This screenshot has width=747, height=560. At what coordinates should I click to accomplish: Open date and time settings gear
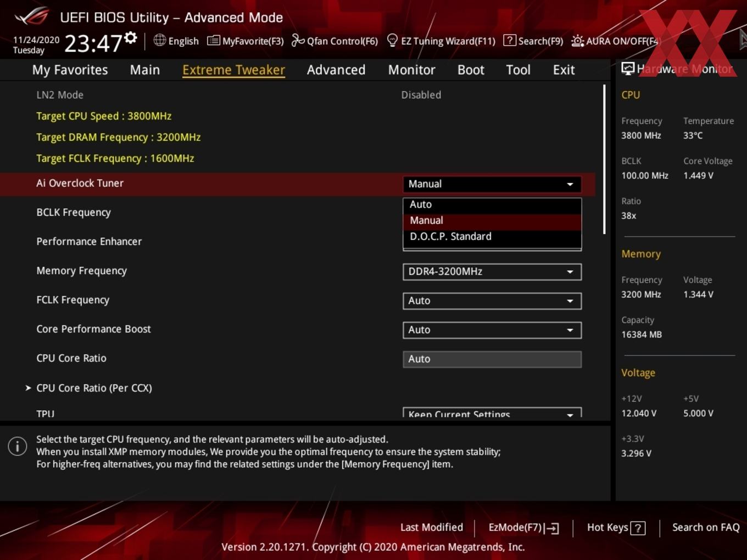point(131,37)
